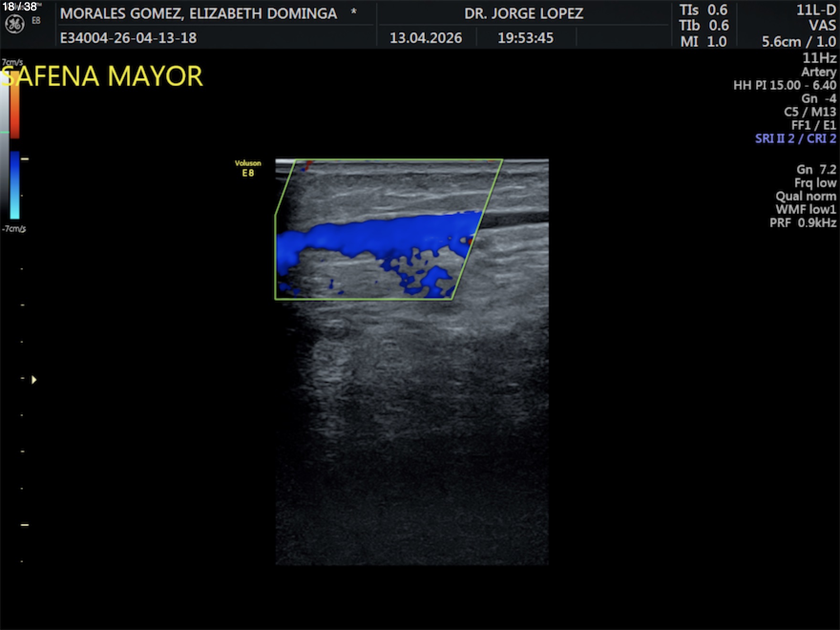Click the PRF 0.9kHz parameter
The image size is (840, 630).
[802, 223]
